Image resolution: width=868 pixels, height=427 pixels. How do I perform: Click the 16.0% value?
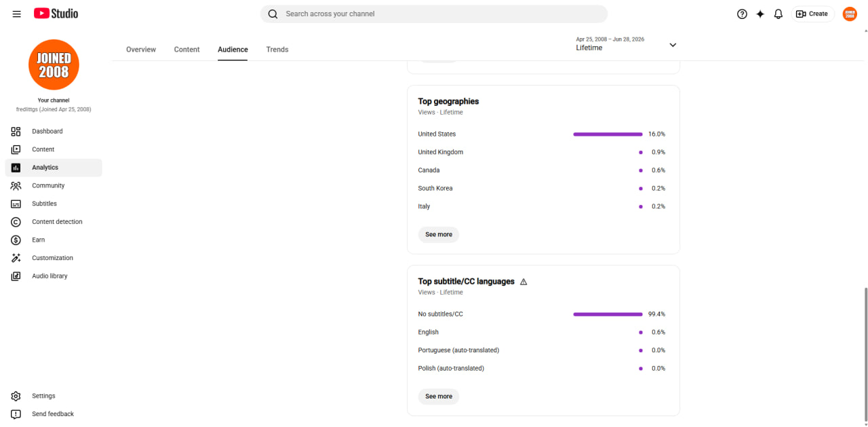pyautogui.click(x=656, y=134)
